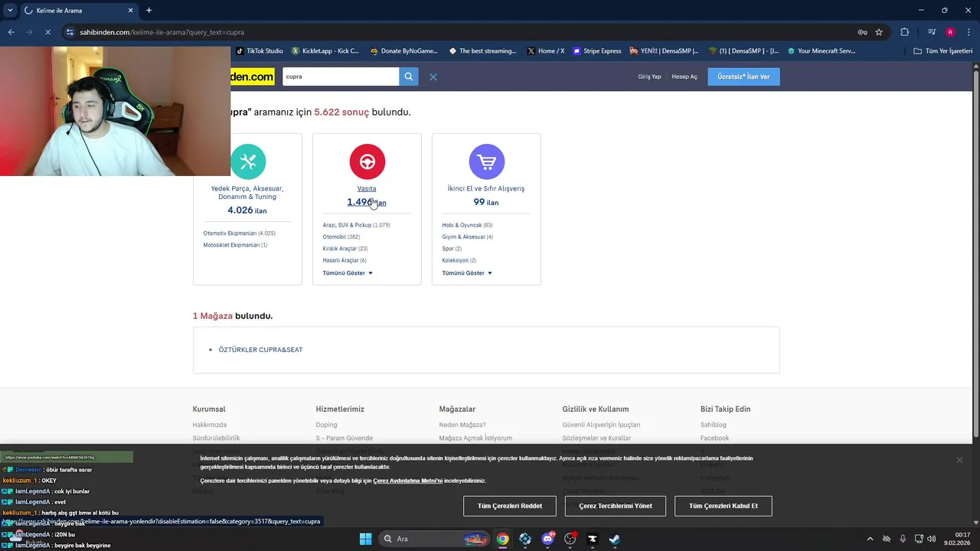
Task: Open the password key icon in address bar
Action: pyautogui.click(x=862, y=32)
